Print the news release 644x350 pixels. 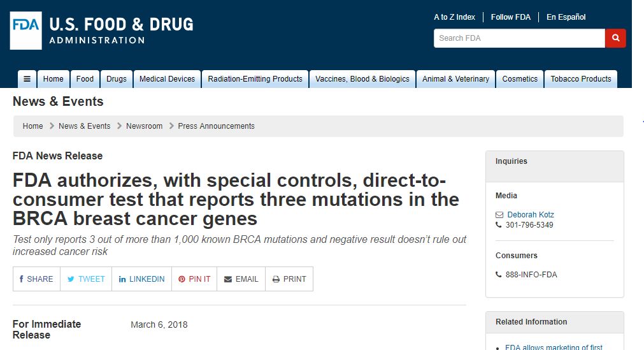click(289, 279)
